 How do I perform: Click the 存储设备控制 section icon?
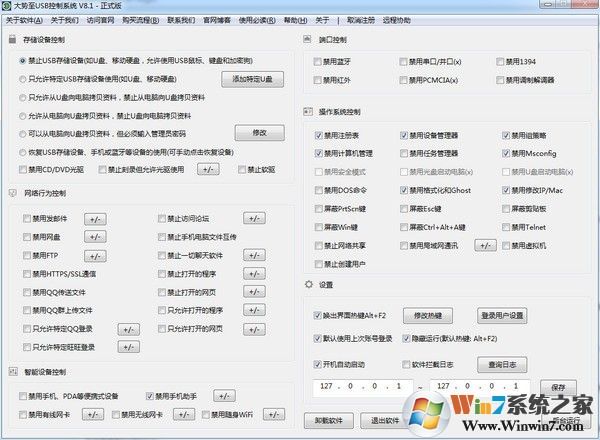pyautogui.click(x=13, y=39)
